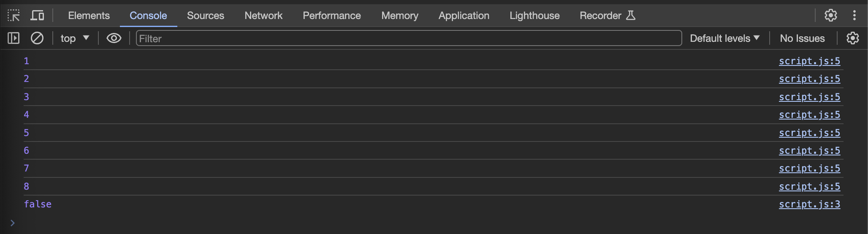Open the top JavaScript context dropdown
The height and width of the screenshot is (234, 868).
coord(75,38)
